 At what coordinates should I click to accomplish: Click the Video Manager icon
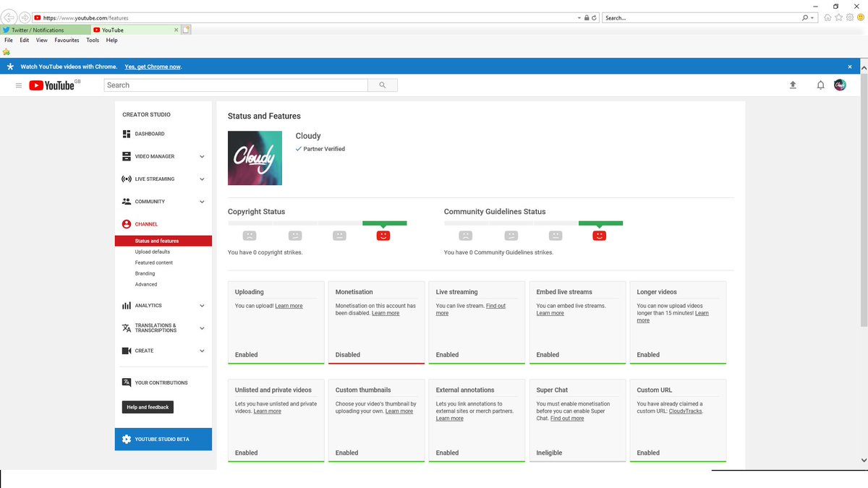(127, 156)
